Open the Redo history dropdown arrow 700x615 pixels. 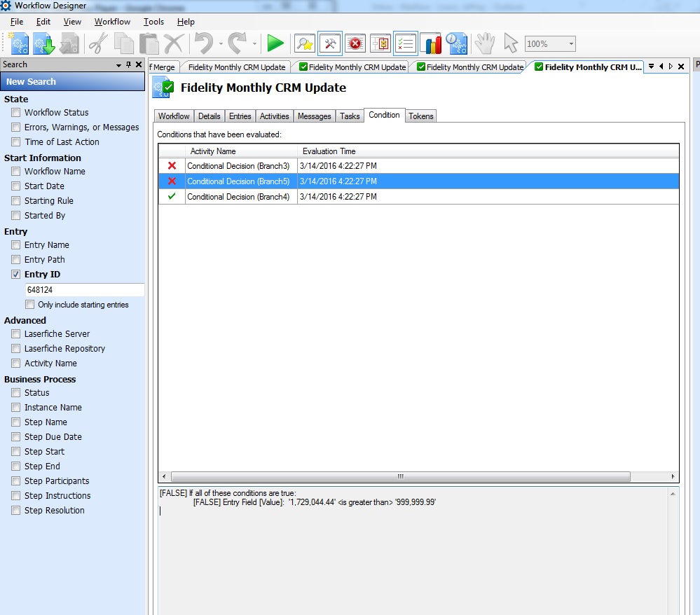254,43
